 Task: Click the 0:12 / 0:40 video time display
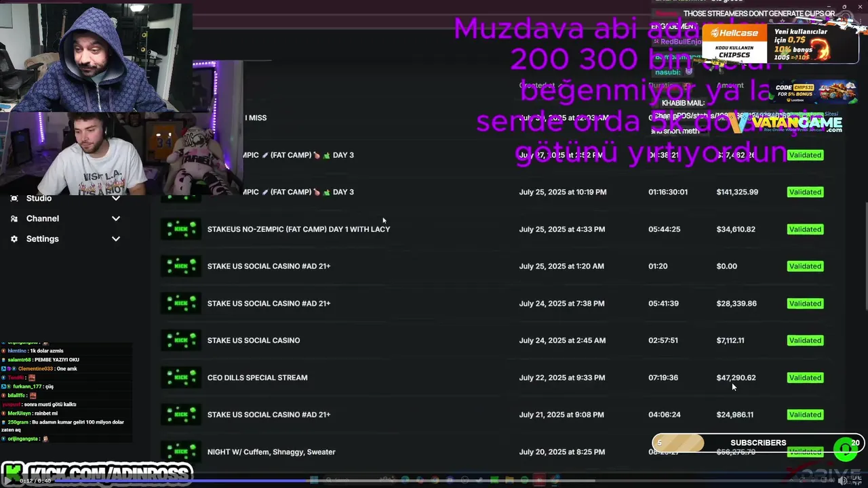(35, 481)
